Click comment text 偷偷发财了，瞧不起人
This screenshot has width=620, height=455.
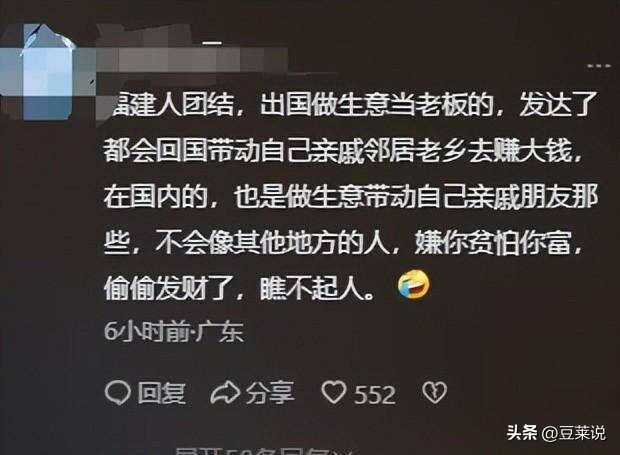(x=239, y=289)
